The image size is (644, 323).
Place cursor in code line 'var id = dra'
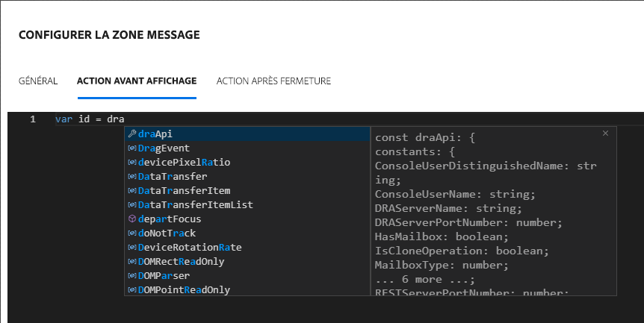point(90,119)
